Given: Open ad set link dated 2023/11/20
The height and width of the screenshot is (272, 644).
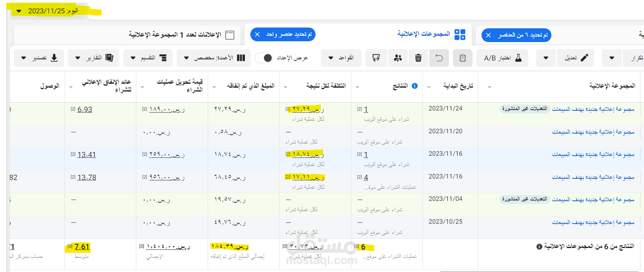Looking at the screenshot, I should (593, 132).
